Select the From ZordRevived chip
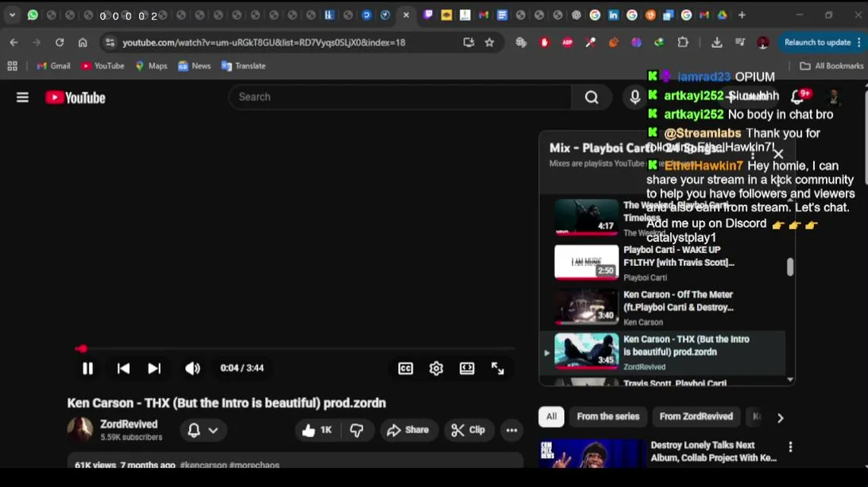This screenshot has height=487, width=868. pos(696,417)
